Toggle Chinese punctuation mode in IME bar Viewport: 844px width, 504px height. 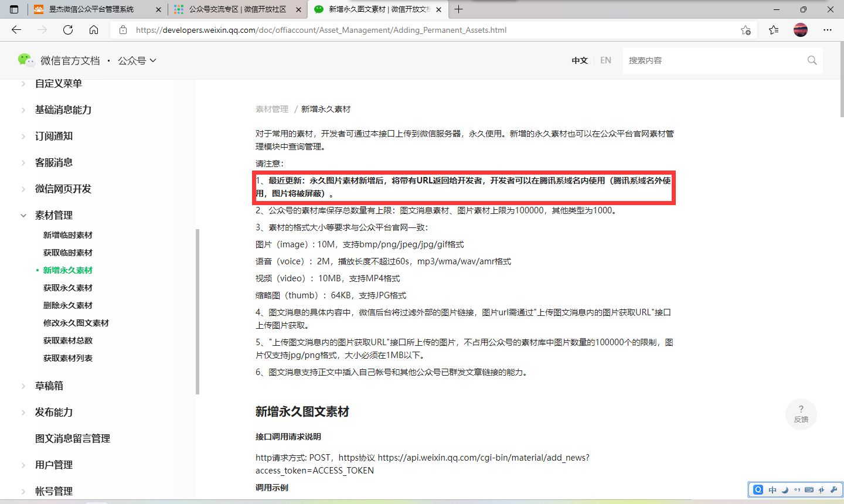(797, 490)
